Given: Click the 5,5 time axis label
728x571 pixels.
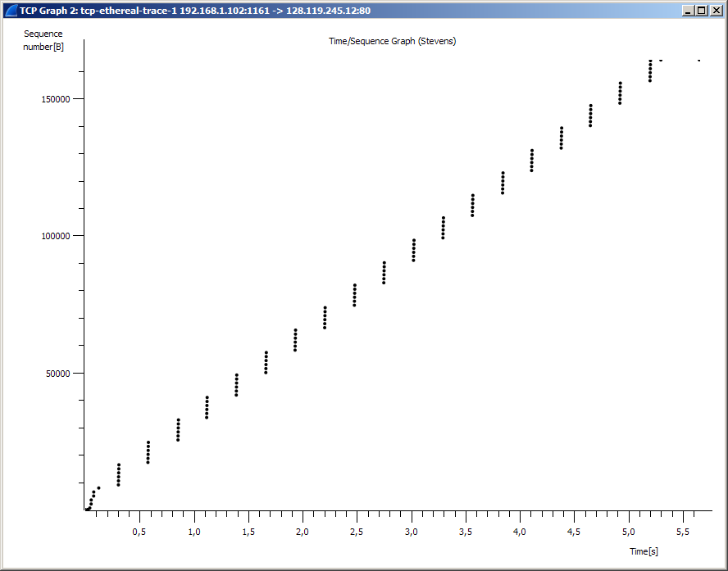Looking at the screenshot, I should 683,532.
